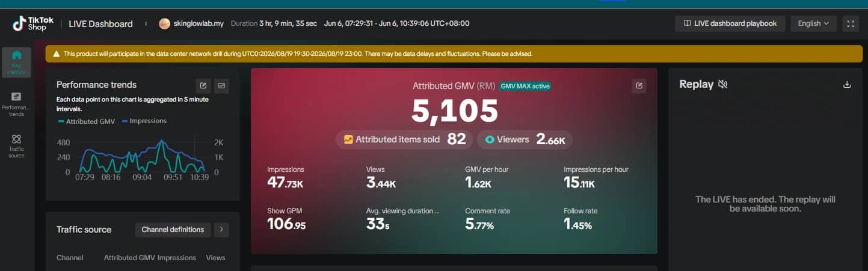Click the chart view icon in Performance trends

pyautogui.click(x=221, y=86)
